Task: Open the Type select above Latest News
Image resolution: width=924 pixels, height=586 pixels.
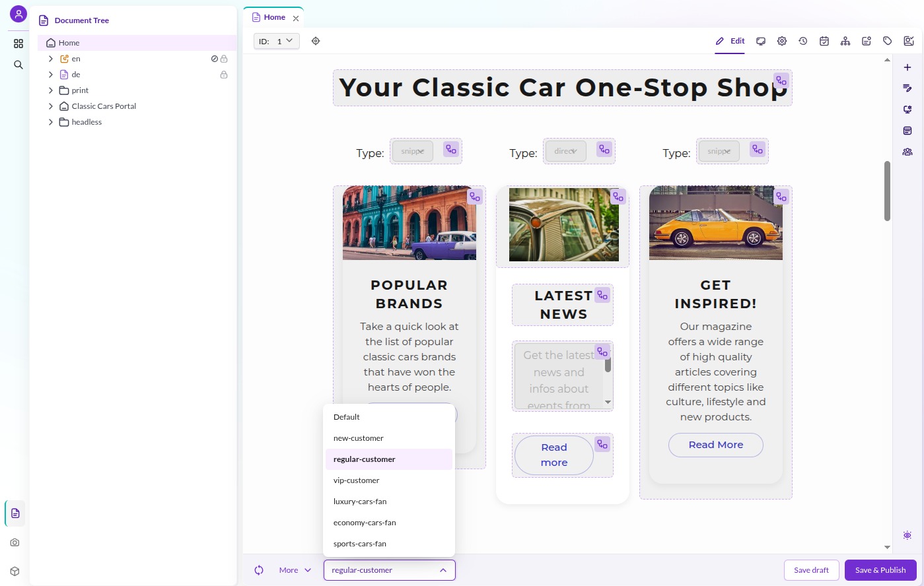Action: (x=565, y=151)
